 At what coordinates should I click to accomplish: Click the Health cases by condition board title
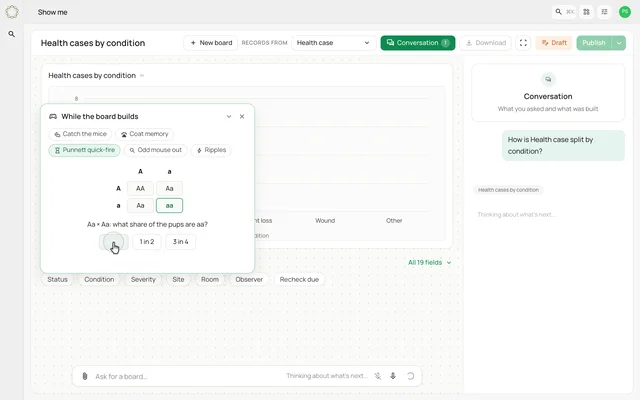[x=93, y=43]
